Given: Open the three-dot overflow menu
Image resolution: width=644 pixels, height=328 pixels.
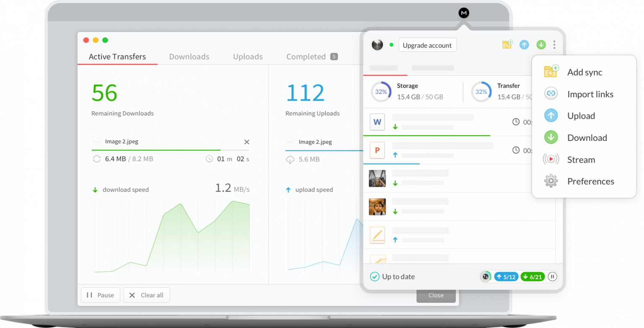Looking at the screenshot, I should (554, 44).
